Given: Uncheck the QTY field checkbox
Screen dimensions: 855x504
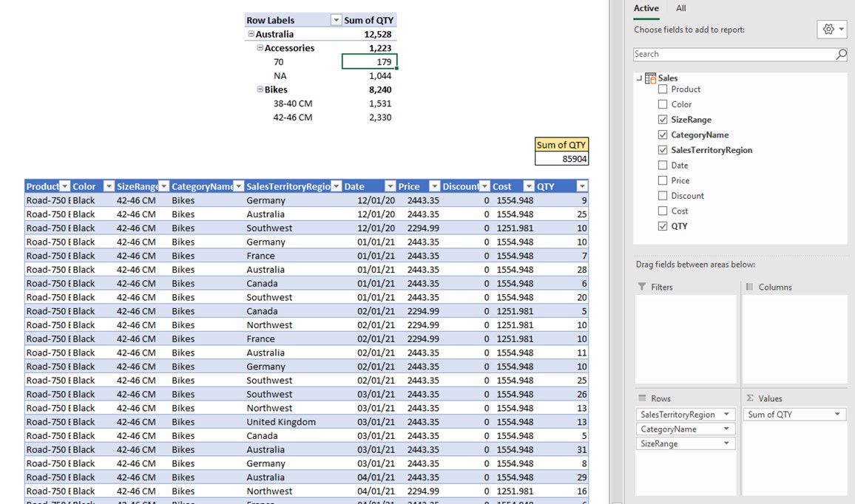Looking at the screenshot, I should pyautogui.click(x=663, y=226).
